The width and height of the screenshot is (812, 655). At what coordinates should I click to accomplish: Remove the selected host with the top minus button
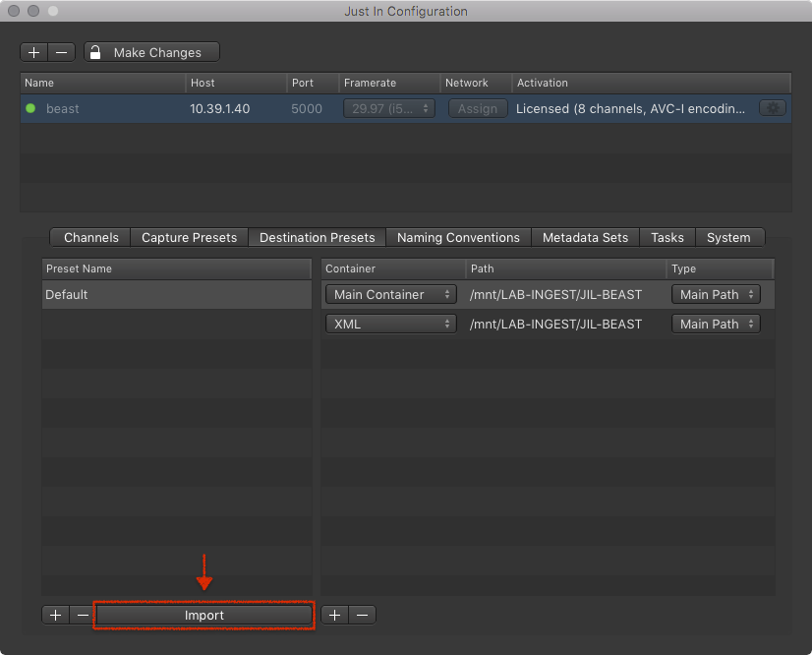coord(62,52)
